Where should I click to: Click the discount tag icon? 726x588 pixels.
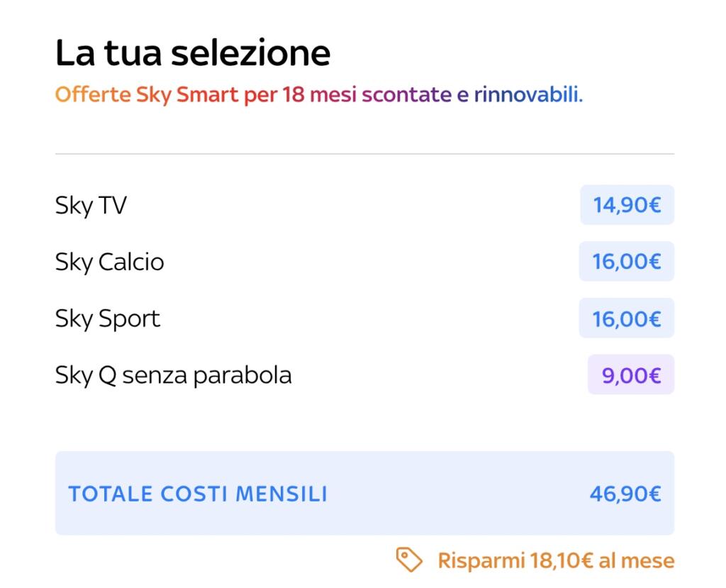click(409, 560)
